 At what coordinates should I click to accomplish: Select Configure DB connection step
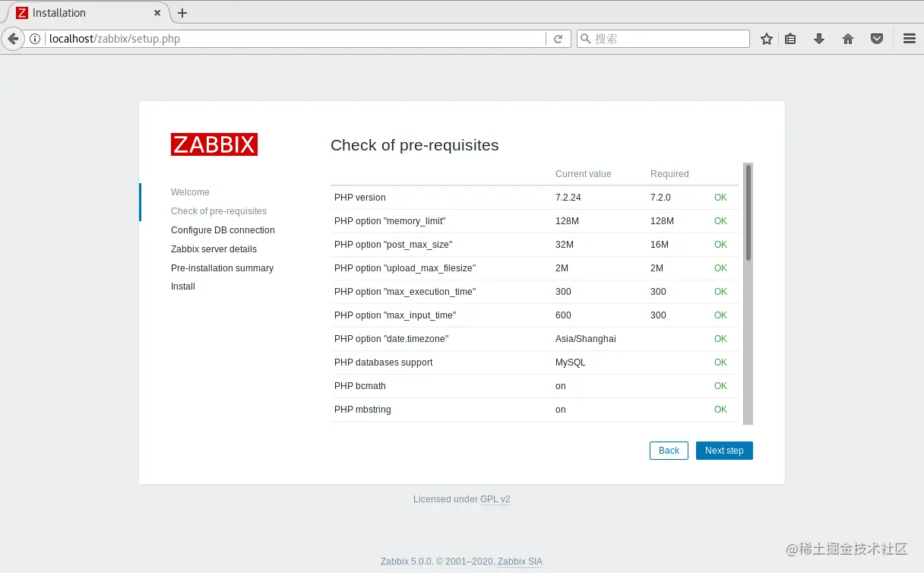coord(223,230)
